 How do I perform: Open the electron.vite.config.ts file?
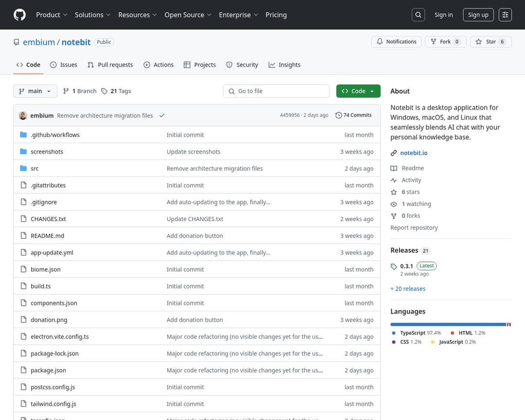point(60,336)
